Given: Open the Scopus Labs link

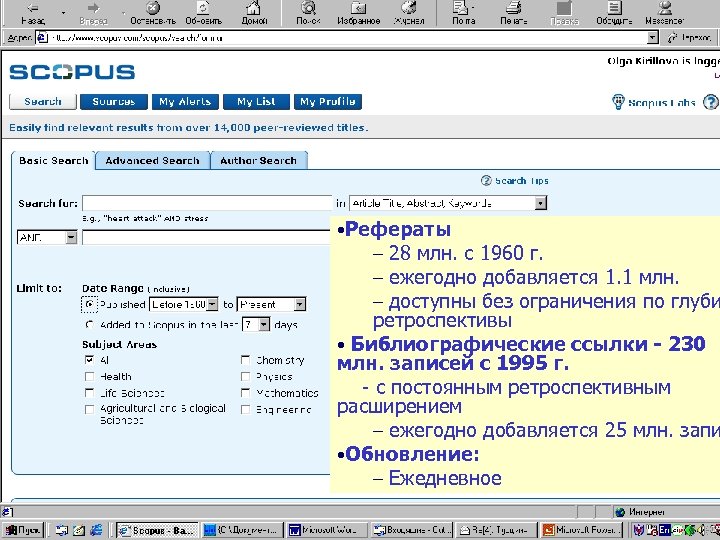Looking at the screenshot, I should 662,102.
